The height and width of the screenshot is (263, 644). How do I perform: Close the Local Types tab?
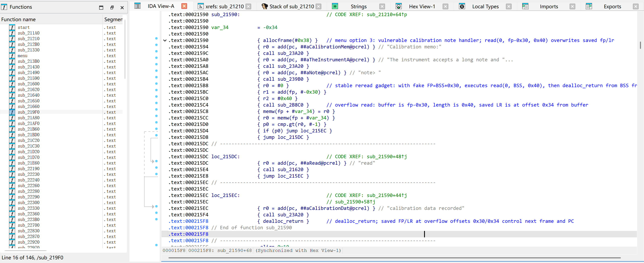(x=509, y=6)
